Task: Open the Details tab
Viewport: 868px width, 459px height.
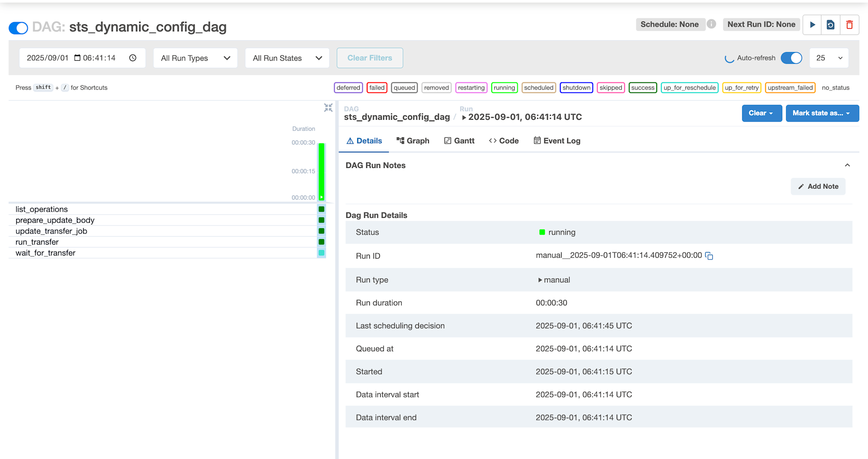Action: (x=364, y=141)
